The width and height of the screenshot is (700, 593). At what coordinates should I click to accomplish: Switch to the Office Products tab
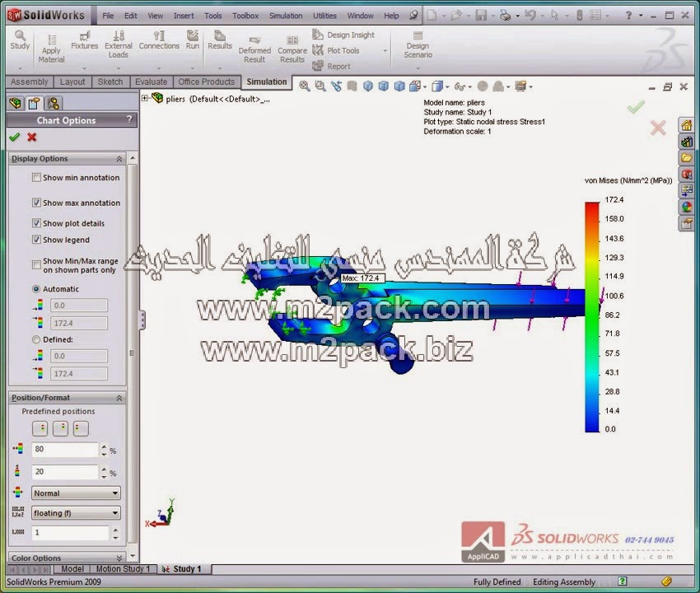click(x=206, y=82)
